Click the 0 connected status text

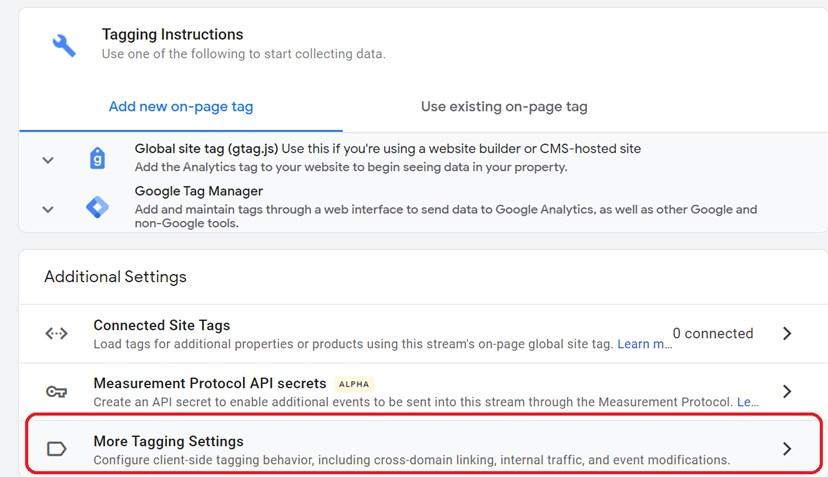coord(713,333)
